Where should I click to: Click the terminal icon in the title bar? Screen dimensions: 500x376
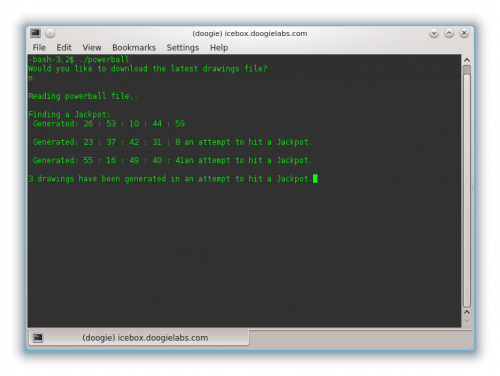pyautogui.click(x=35, y=33)
